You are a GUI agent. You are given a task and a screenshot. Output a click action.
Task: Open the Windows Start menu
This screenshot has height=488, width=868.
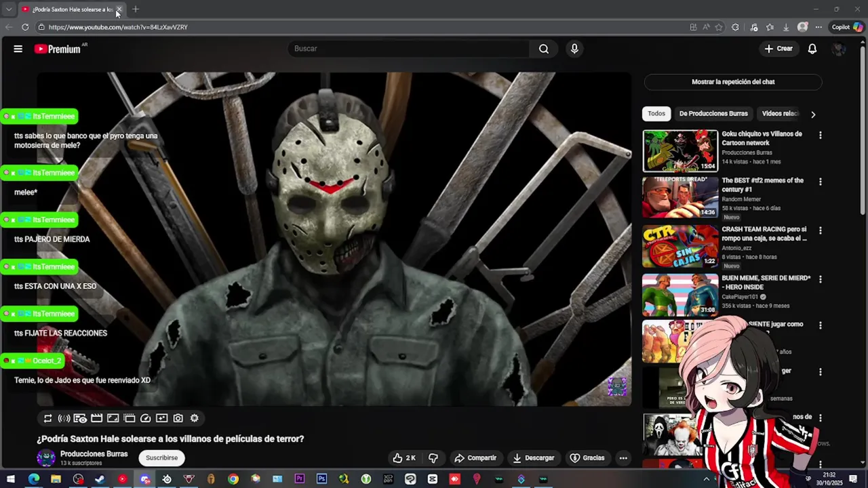point(11,479)
